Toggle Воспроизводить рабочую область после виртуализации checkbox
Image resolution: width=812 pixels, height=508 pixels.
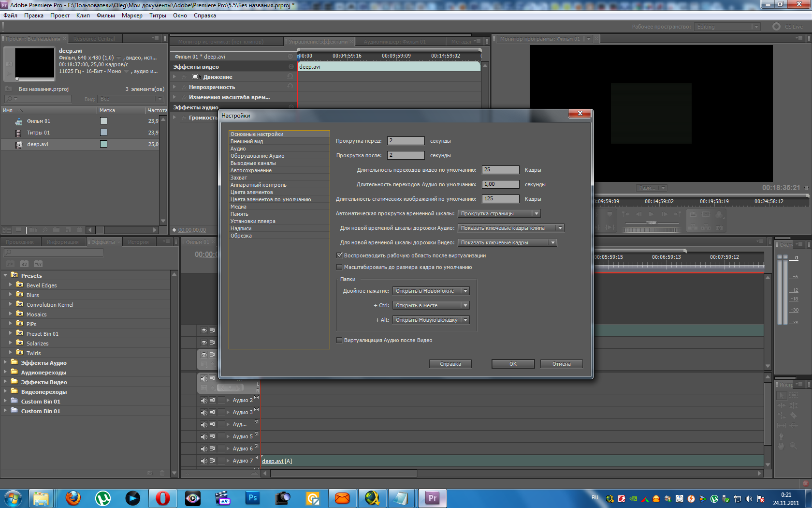[x=339, y=255]
